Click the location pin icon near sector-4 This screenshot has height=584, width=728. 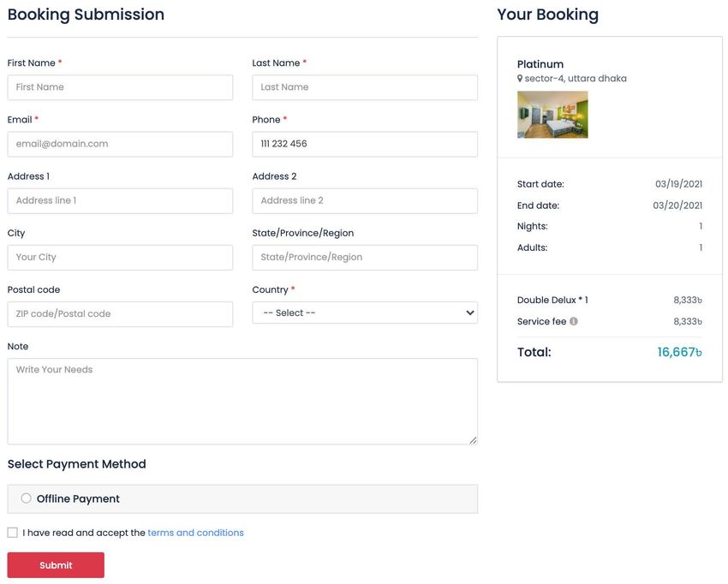[x=520, y=79]
